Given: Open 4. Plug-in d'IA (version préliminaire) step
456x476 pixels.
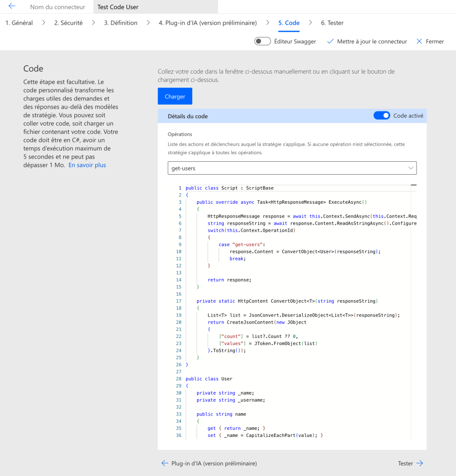Looking at the screenshot, I should 208,23.
